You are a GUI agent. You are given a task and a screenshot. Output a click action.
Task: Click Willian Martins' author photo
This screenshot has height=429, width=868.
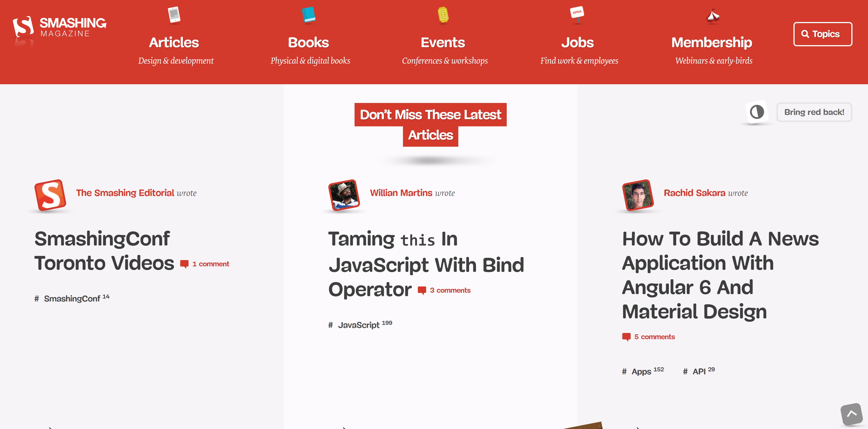[x=344, y=196]
